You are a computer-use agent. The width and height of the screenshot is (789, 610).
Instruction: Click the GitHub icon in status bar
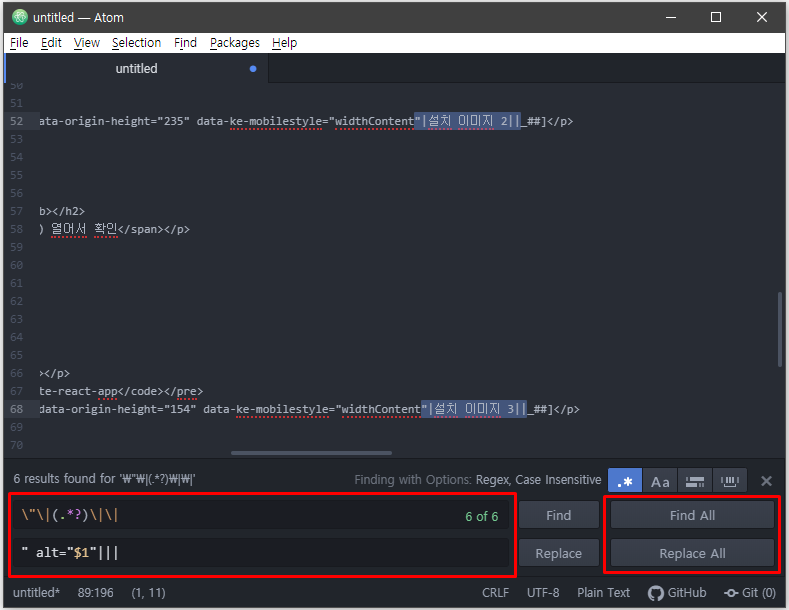pyautogui.click(x=656, y=593)
